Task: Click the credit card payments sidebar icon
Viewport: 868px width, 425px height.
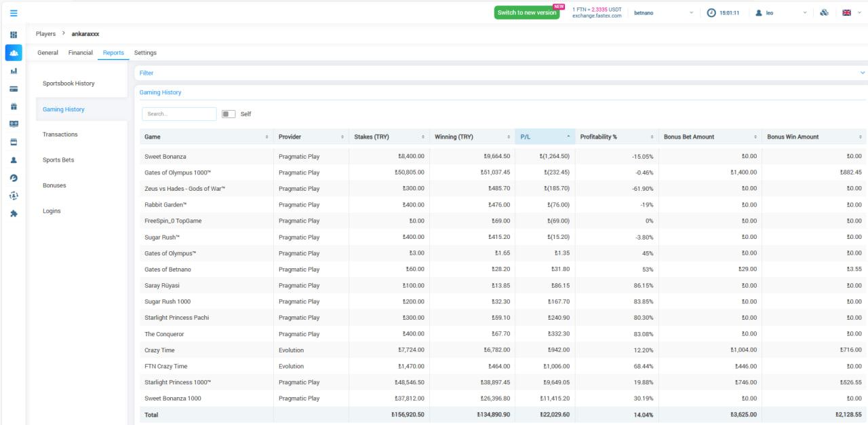Action: [x=14, y=89]
